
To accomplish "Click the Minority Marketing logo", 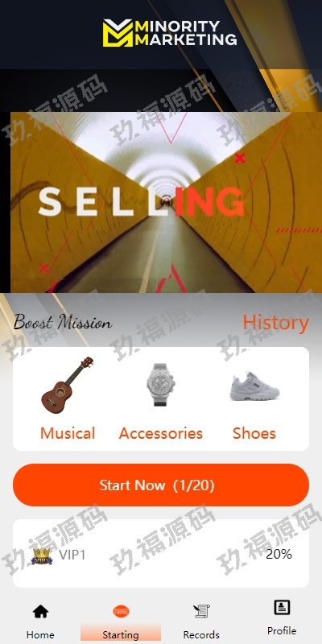I will point(170,33).
